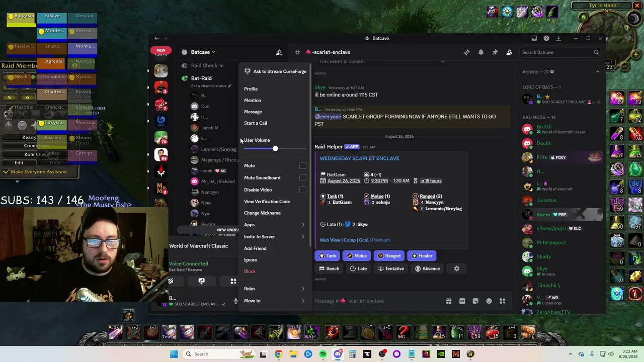
Task: Adjust the User Volume slider
Action: [x=275, y=149]
